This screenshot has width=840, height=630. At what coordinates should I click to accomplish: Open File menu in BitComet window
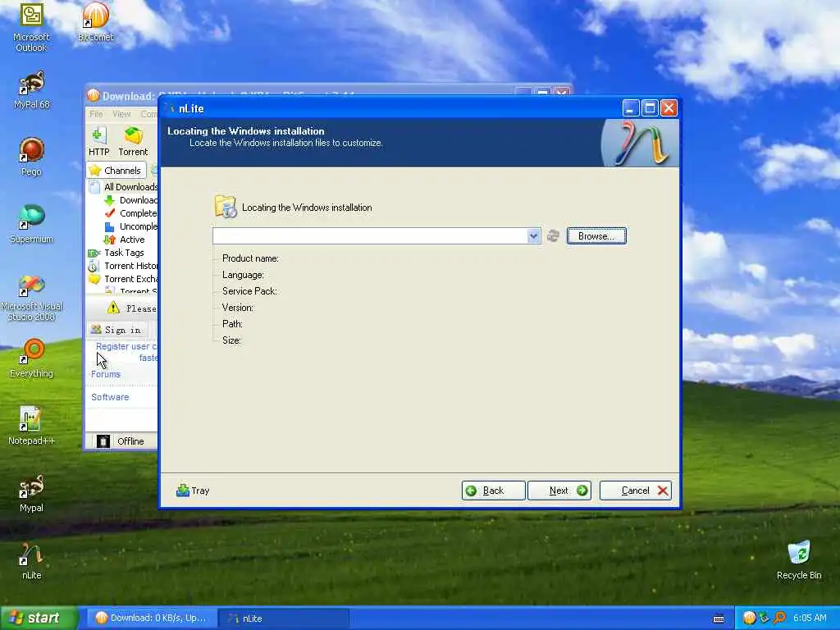96,114
